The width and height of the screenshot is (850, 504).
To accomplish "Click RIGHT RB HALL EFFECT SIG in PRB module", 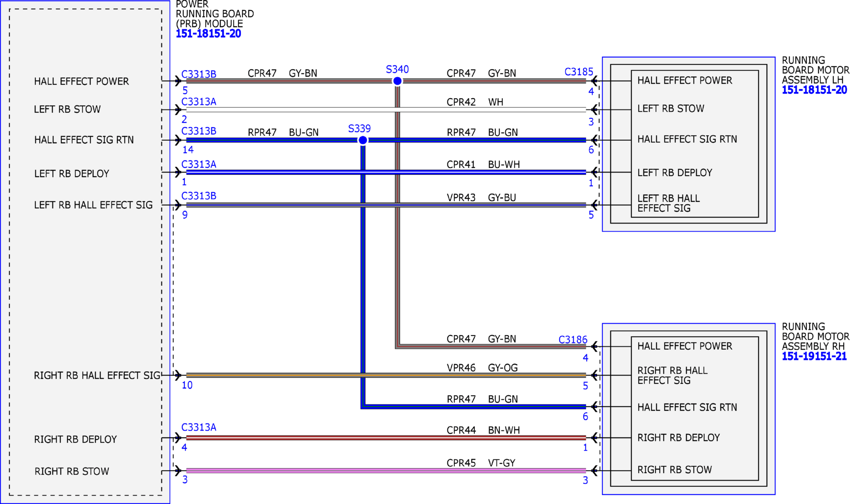I will tap(97, 376).
